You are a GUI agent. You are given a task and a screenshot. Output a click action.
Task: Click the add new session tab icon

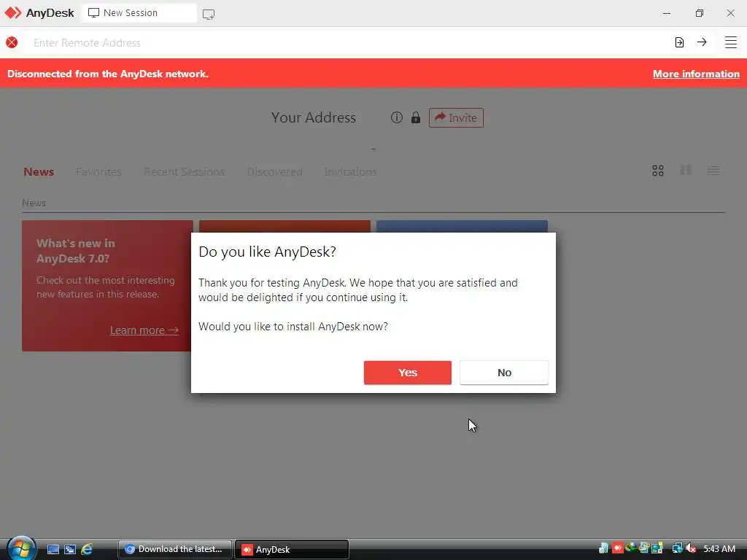click(208, 14)
